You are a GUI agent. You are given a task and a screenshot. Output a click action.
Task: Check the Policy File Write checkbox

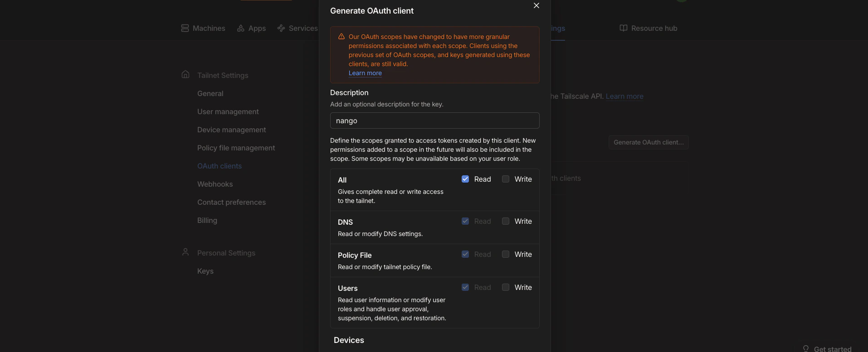pyautogui.click(x=506, y=254)
